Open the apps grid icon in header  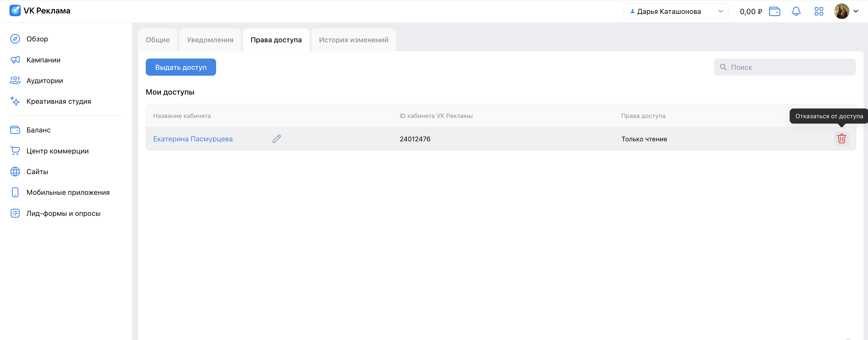pyautogui.click(x=818, y=11)
